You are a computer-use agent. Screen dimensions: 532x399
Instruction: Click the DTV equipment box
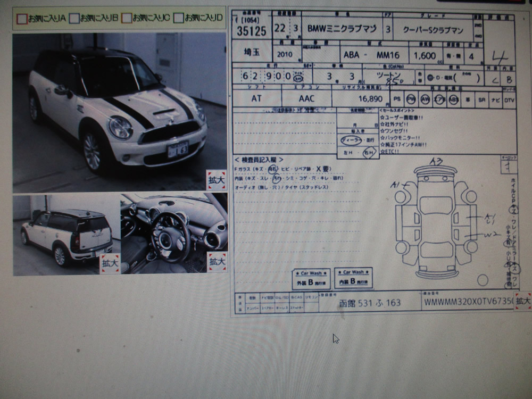[x=509, y=101]
